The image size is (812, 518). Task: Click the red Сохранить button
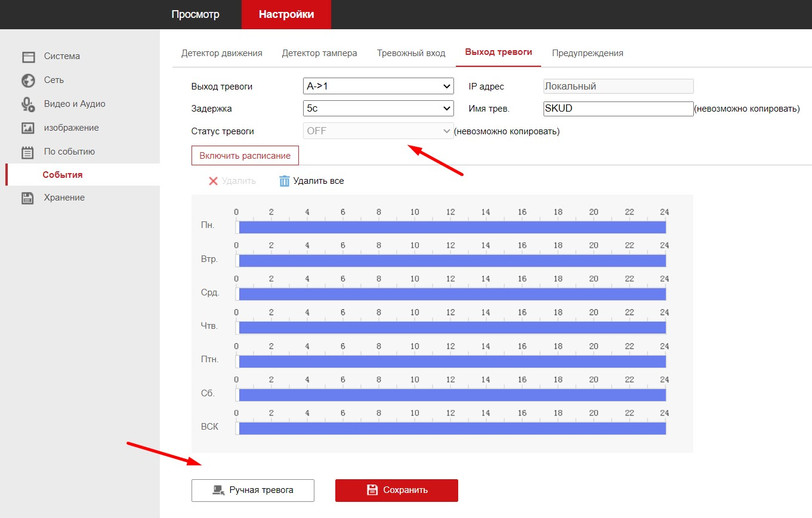pos(397,490)
